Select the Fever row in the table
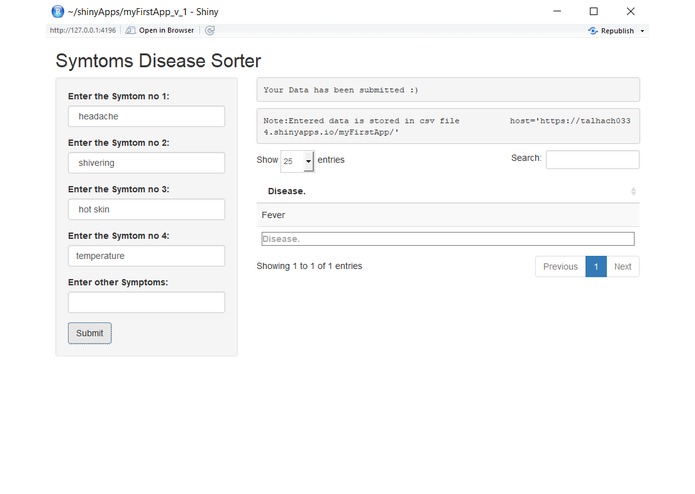Screen dimensions: 695x494 tap(448, 215)
